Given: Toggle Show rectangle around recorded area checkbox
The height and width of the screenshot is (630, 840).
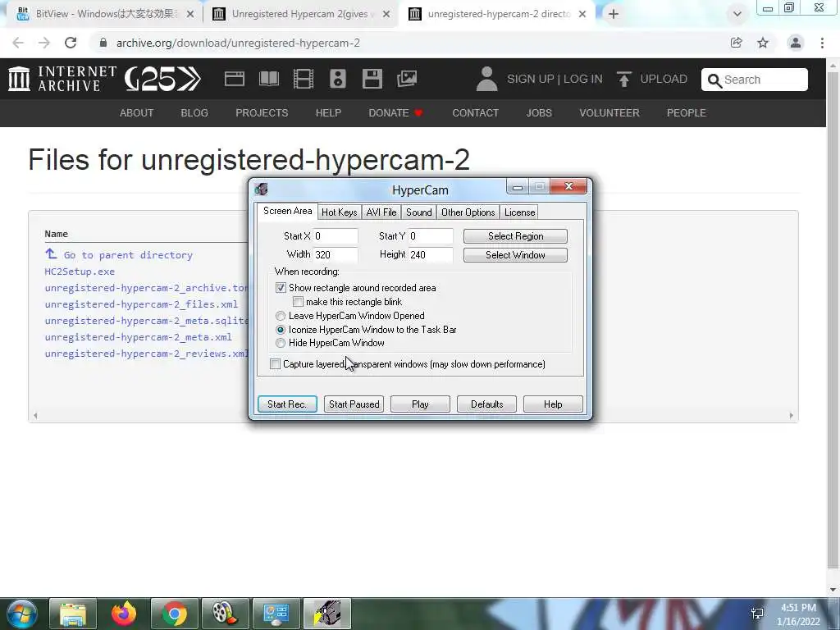Looking at the screenshot, I should [x=281, y=288].
